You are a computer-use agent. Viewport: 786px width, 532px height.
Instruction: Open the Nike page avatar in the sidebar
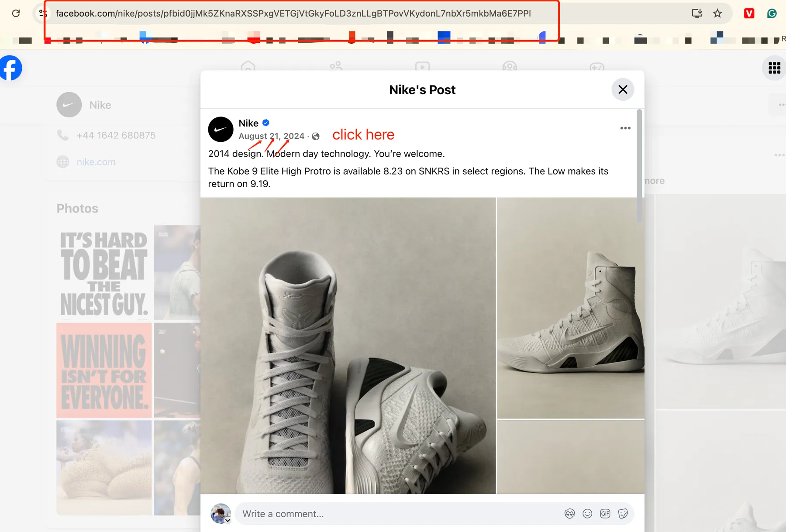tap(69, 105)
